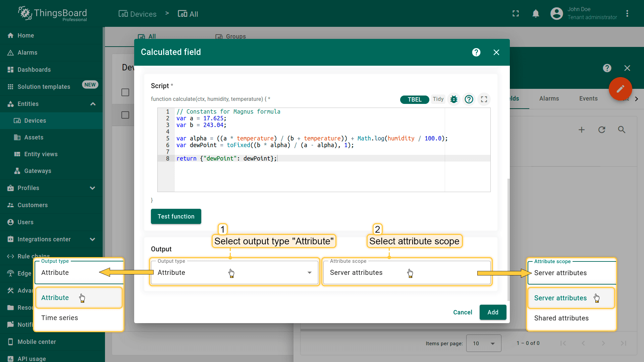Click orange pencil edit button
Viewport: 644px width, 362px height.
click(x=620, y=89)
